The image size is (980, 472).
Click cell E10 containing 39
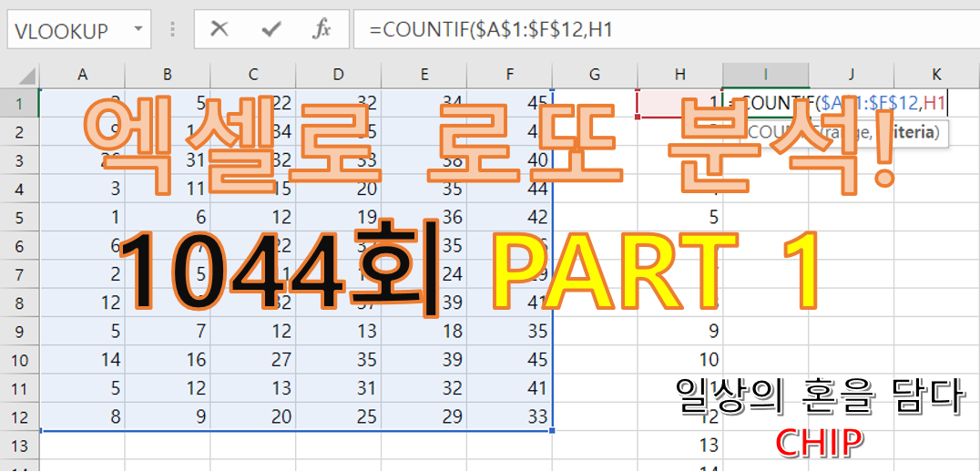pos(424,360)
